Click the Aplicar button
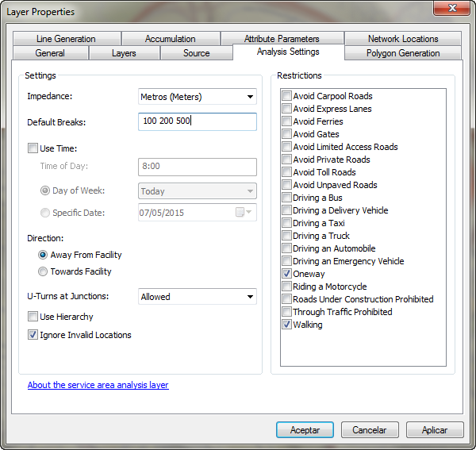Viewport: 476px width, 450px height. click(x=435, y=429)
